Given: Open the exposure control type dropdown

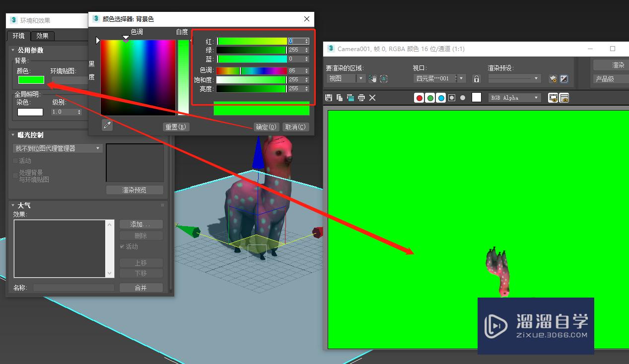Looking at the screenshot, I should click(58, 148).
